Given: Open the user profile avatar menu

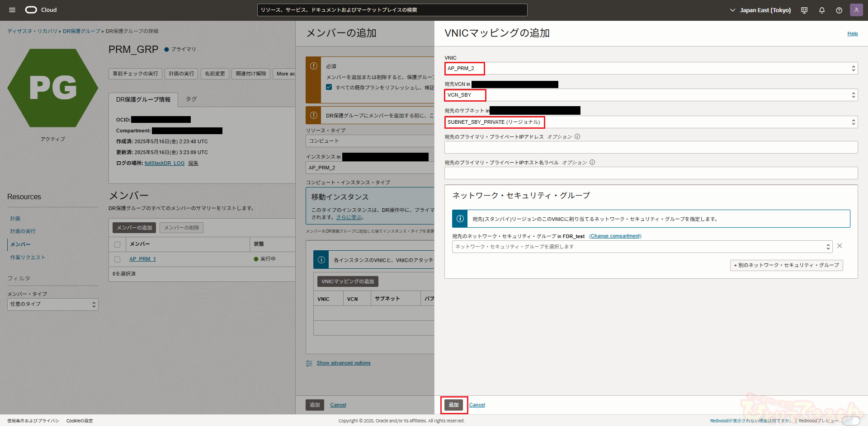Looking at the screenshot, I should tap(856, 10).
